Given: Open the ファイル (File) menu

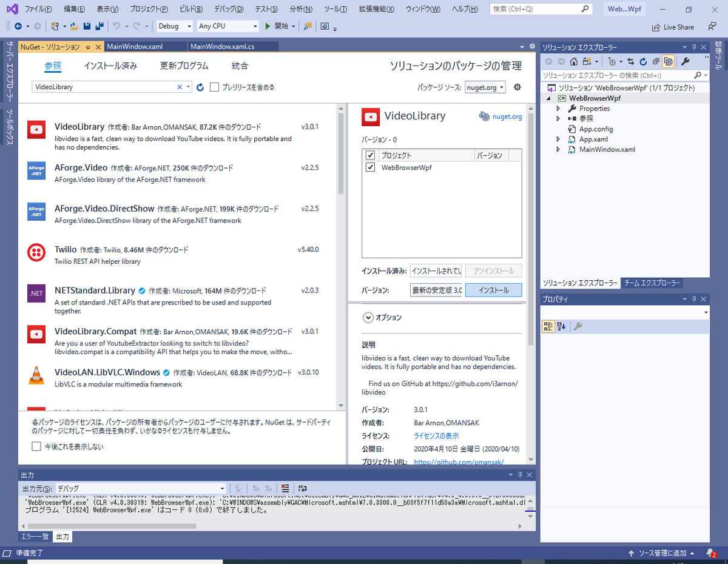Looking at the screenshot, I should [38, 9].
